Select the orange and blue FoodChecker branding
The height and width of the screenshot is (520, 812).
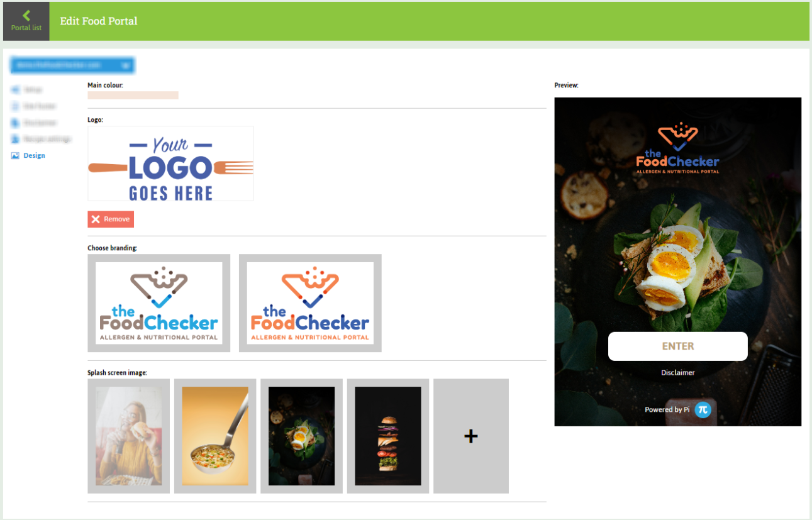click(x=310, y=303)
